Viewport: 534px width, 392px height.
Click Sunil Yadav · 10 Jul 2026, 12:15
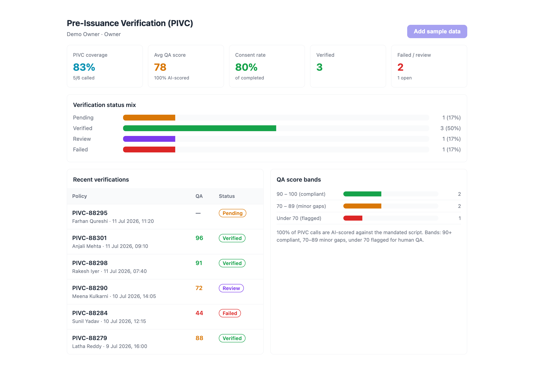pos(109,321)
